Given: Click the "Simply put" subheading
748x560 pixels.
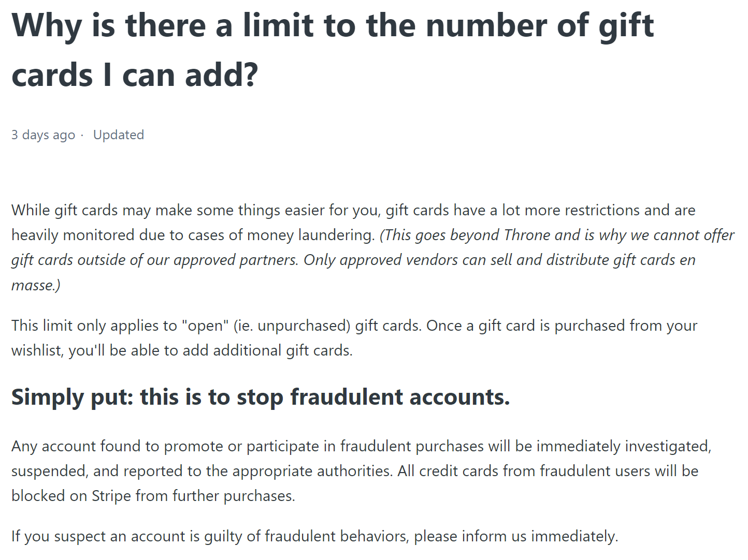Looking at the screenshot, I should click(x=73, y=397).
